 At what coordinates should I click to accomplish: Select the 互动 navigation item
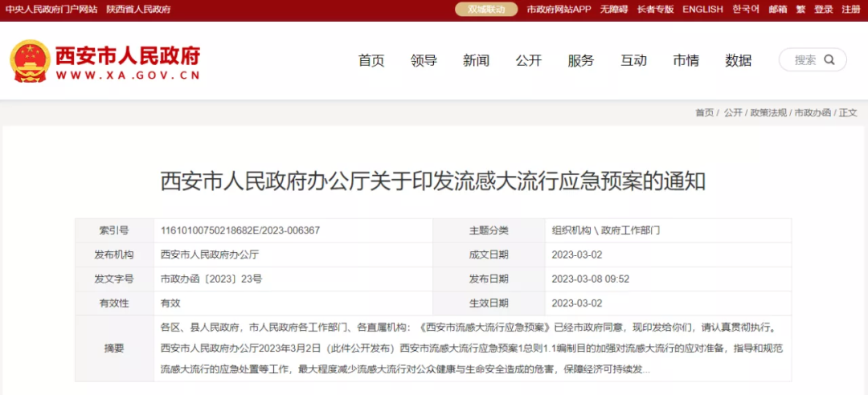pyautogui.click(x=633, y=61)
